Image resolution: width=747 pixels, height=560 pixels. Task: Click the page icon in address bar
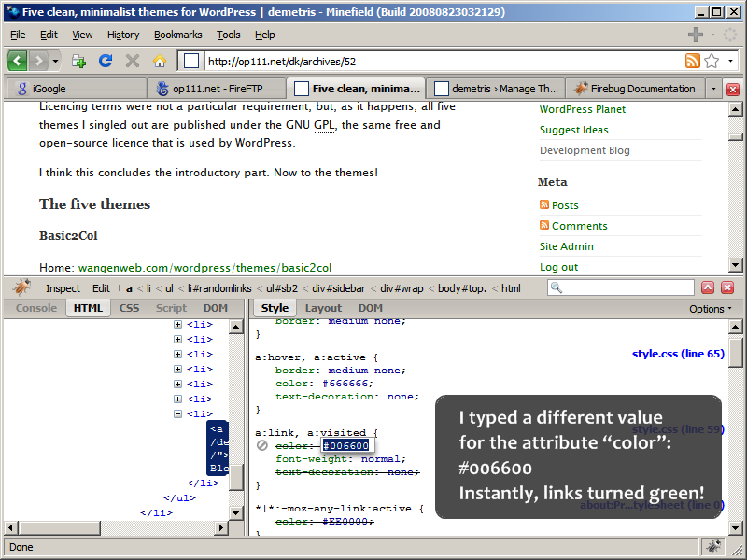click(x=191, y=61)
